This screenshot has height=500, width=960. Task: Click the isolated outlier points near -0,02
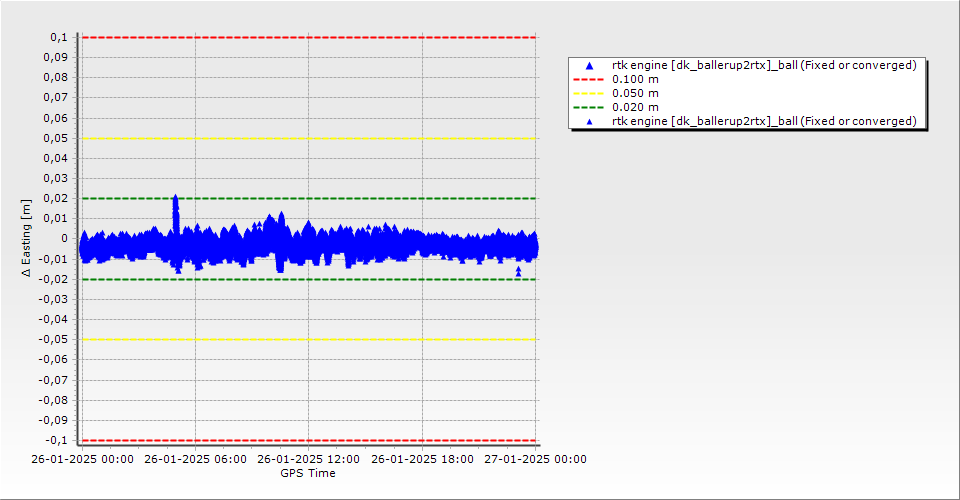519,271
